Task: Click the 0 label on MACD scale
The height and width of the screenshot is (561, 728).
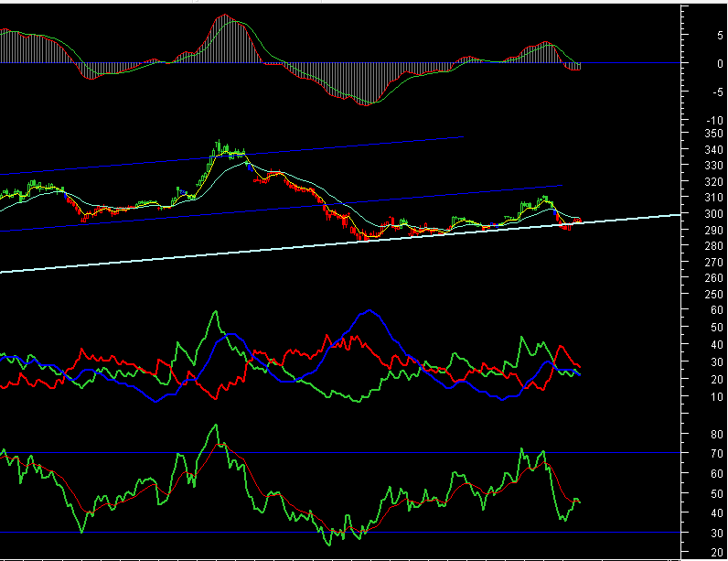Action: [720, 64]
